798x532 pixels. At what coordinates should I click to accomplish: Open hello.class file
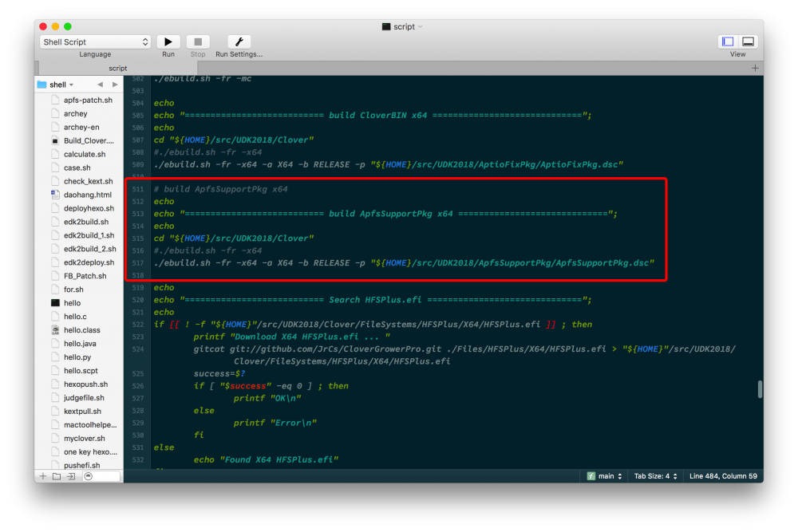[x=81, y=330]
